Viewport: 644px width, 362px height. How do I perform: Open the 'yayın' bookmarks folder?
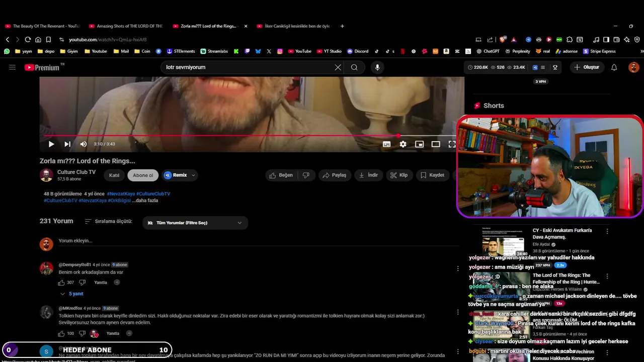(24, 51)
